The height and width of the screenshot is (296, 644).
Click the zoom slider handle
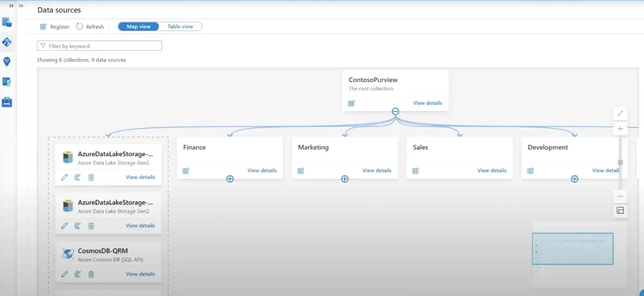620,162
